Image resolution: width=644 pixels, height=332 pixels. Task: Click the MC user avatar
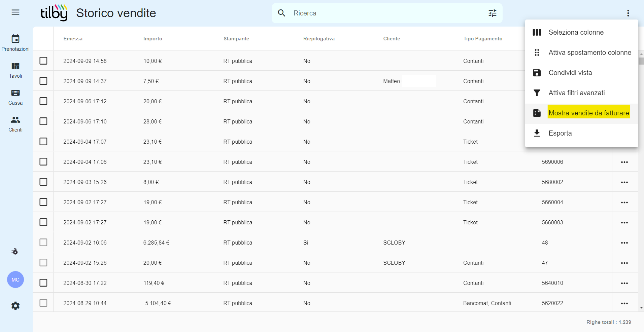pyautogui.click(x=15, y=280)
